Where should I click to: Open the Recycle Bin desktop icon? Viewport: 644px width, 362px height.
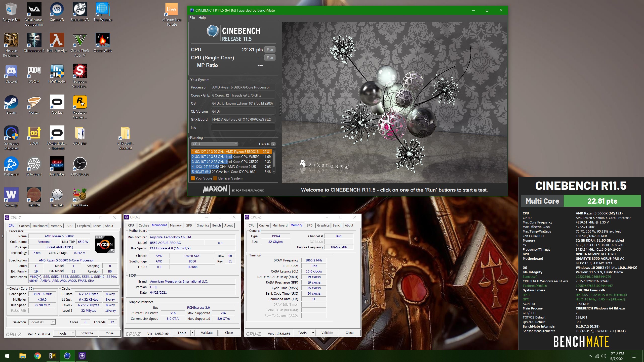tap(11, 12)
